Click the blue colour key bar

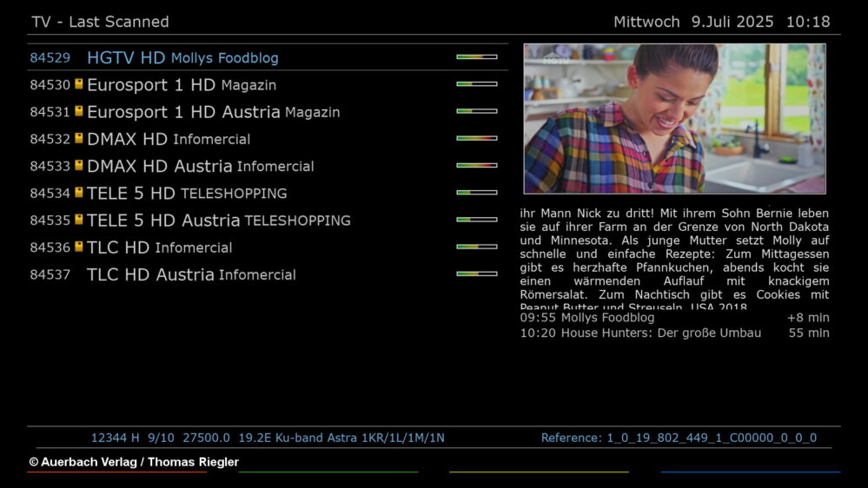[x=751, y=472]
